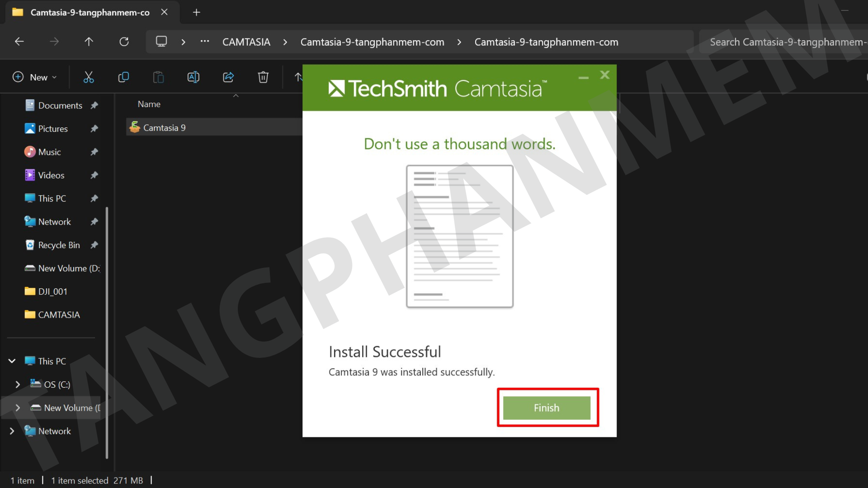Viewport: 868px width, 488px height.
Task: Minimize the Camtasia installer dialog
Action: [583, 77]
